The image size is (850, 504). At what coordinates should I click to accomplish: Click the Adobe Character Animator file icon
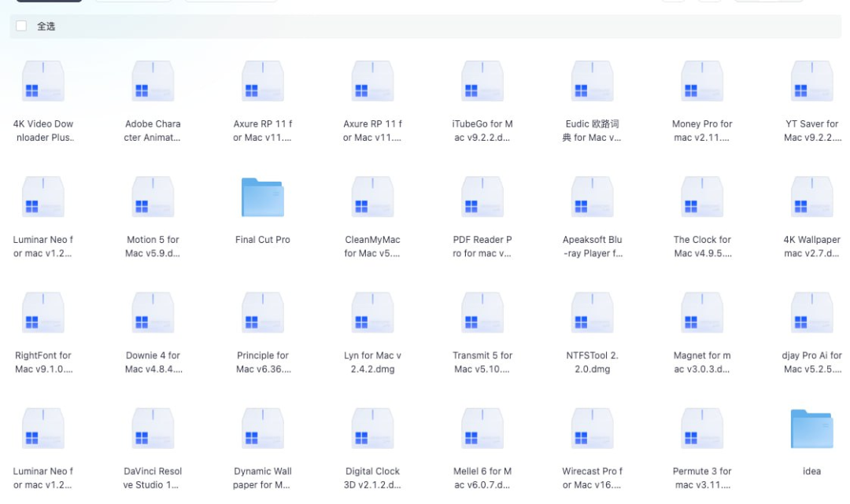153,82
